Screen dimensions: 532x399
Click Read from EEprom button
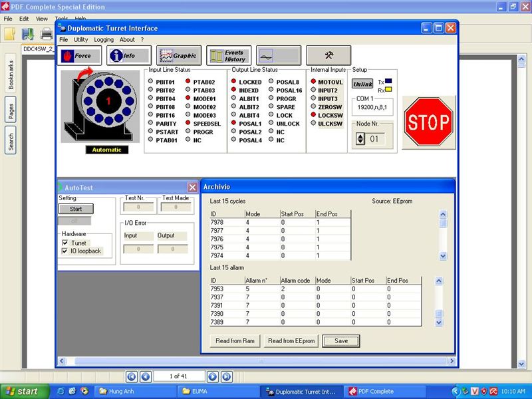tap(291, 341)
